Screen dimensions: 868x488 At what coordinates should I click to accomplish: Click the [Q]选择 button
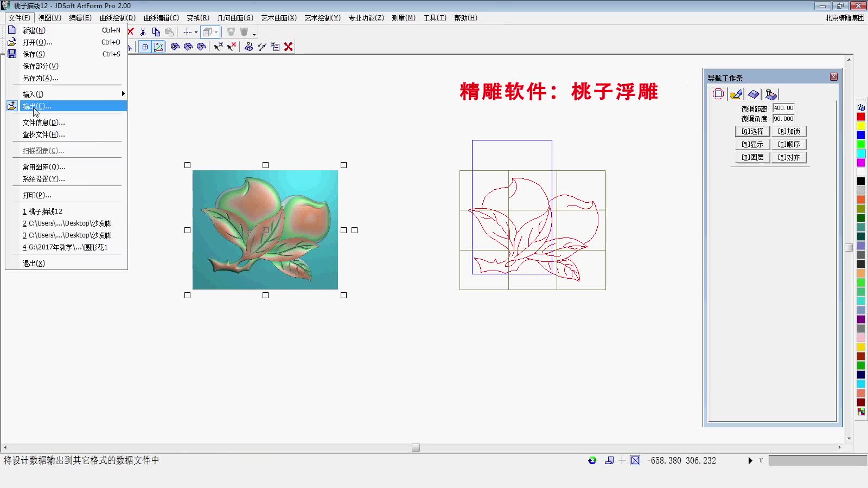(x=752, y=131)
